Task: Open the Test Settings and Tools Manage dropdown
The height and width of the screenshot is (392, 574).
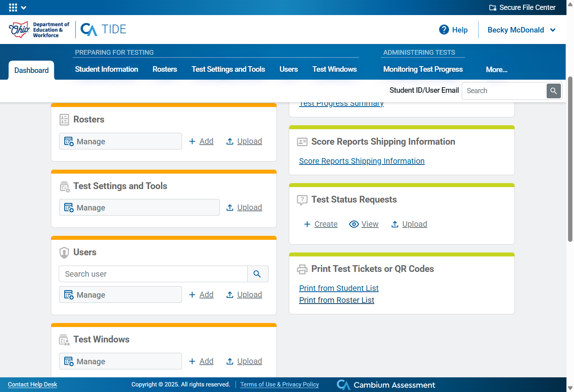Action: (139, 207)
